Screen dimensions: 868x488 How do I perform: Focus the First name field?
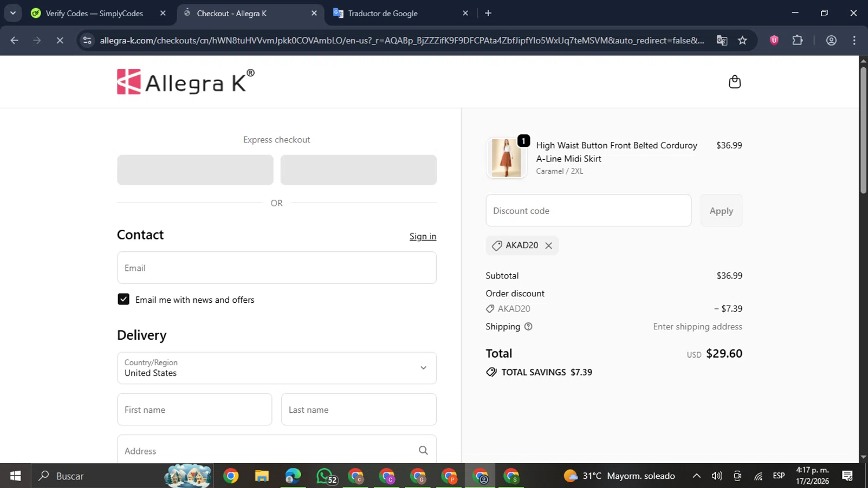194,409
